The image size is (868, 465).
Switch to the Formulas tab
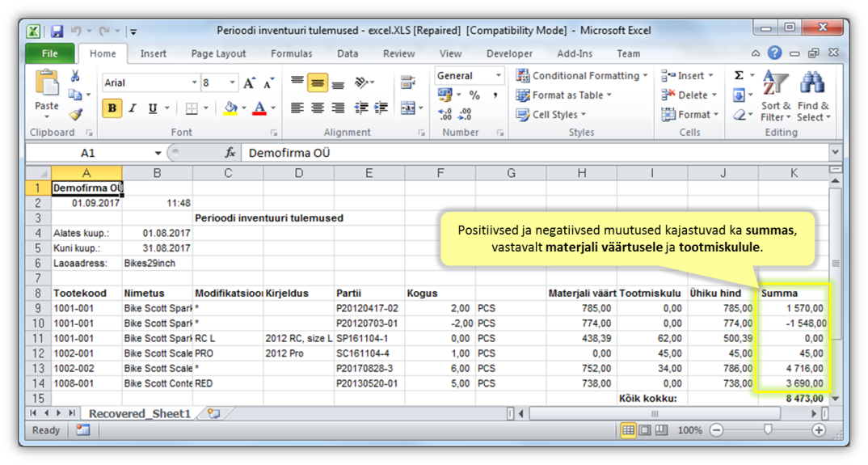pyautogui.click(x=292, y=53)
